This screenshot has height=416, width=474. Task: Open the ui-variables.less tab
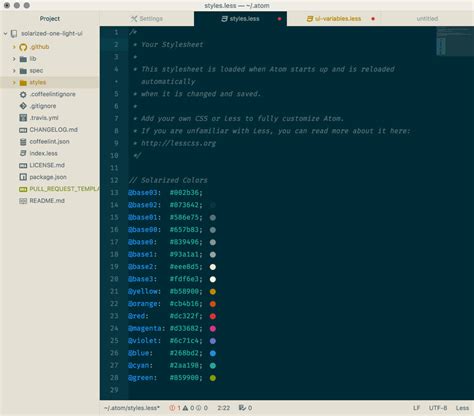coord(334,19)
